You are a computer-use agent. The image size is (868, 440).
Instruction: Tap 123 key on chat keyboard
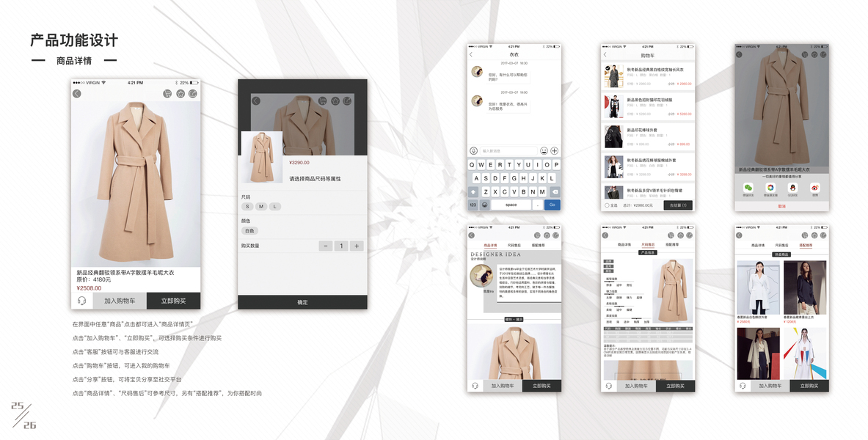473,205
